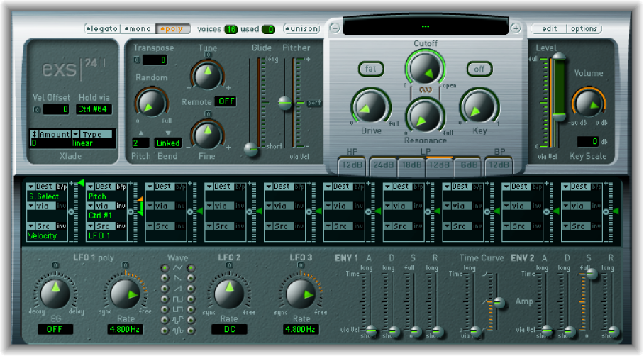The image size is (644, 356).
Task: Click the zero button beside Vel Offset field
Action: click(37, 109)
